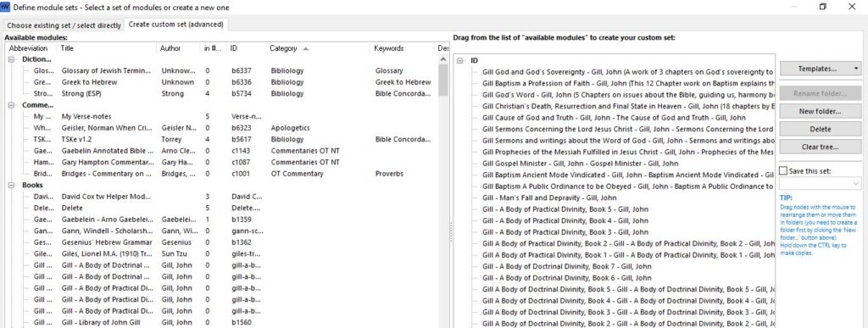This screenshot has width=868, height=328.
Task: Select the 'Greek to Hebrew' module row
Action: tap(221, 82)
